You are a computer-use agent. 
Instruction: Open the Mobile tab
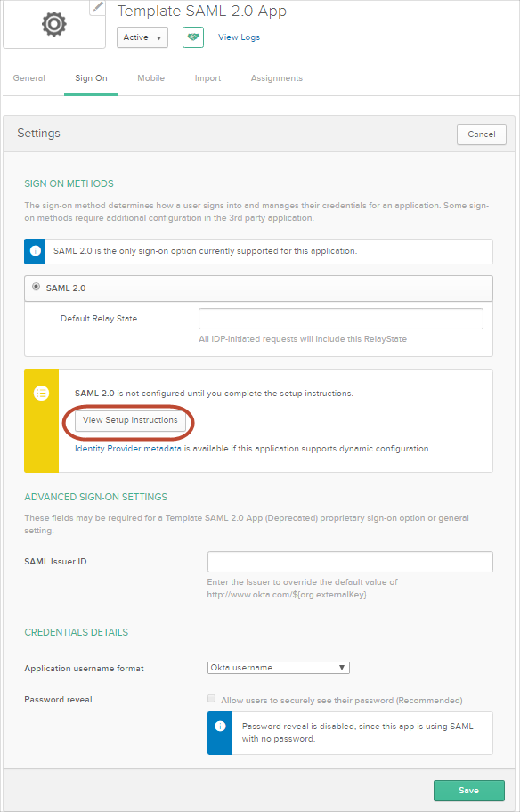click(x=150, y=78)
